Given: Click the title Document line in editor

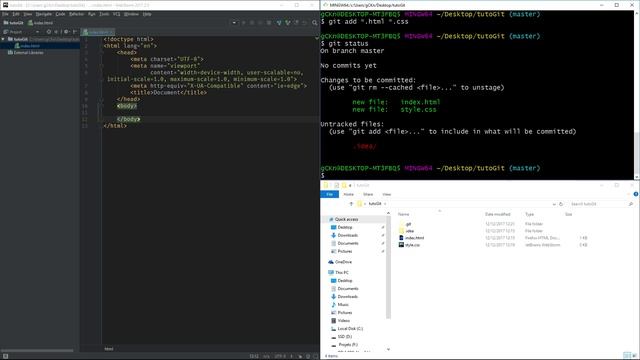Looking at the screenshot, I should click(169, 93).
